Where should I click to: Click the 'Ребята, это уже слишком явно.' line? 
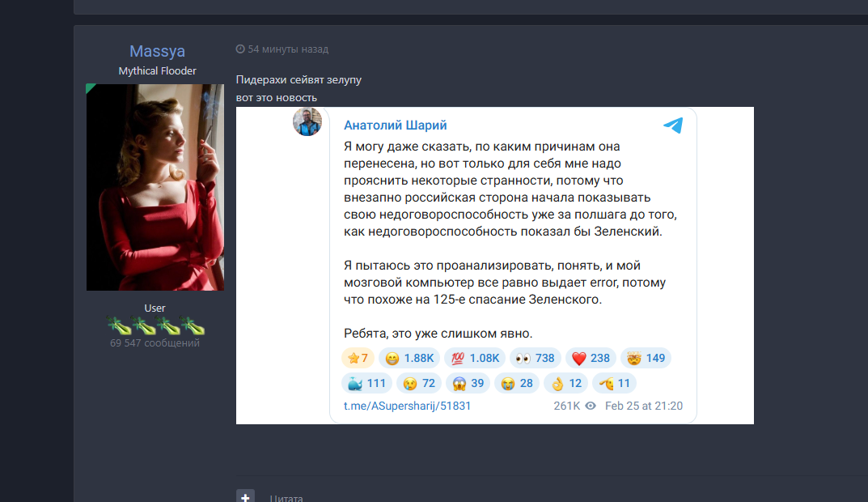coord(438,334)
